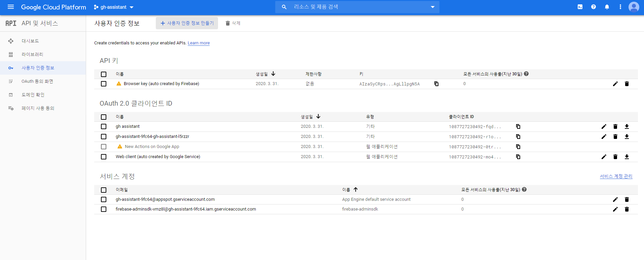Delete the Browser key API key

(627, 84)
